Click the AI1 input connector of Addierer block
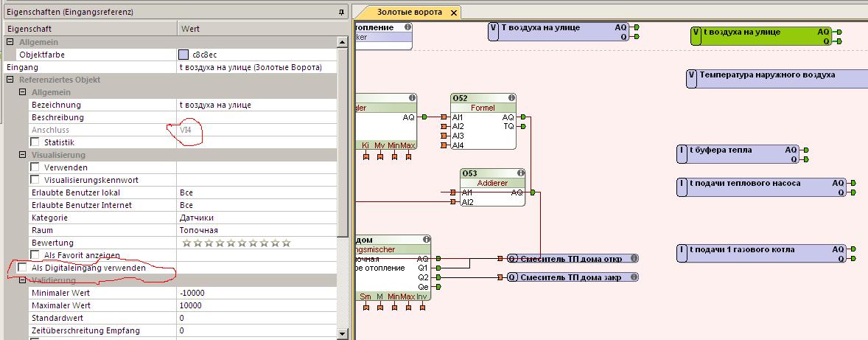The width and height of the screenshot is (868, 340). coord(453,192)
